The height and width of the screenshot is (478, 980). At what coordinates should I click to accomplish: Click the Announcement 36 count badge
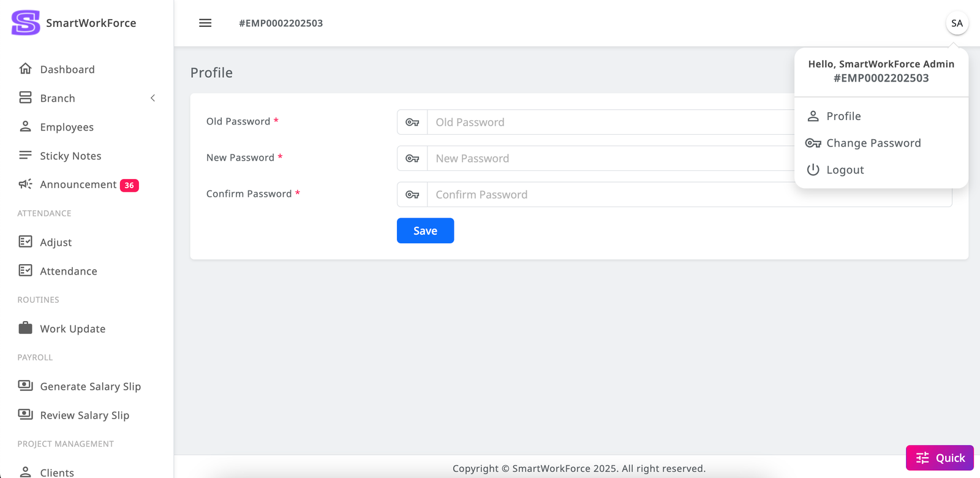(x=129, y=185)
